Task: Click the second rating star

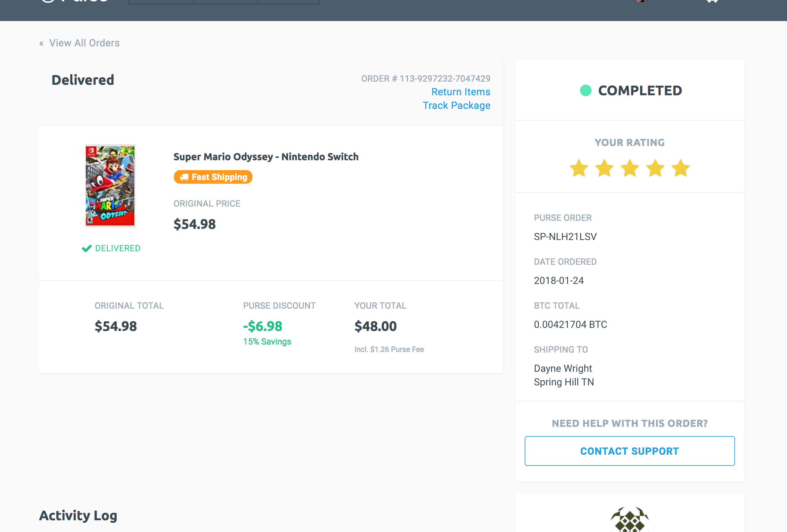Action: point(604,168)
